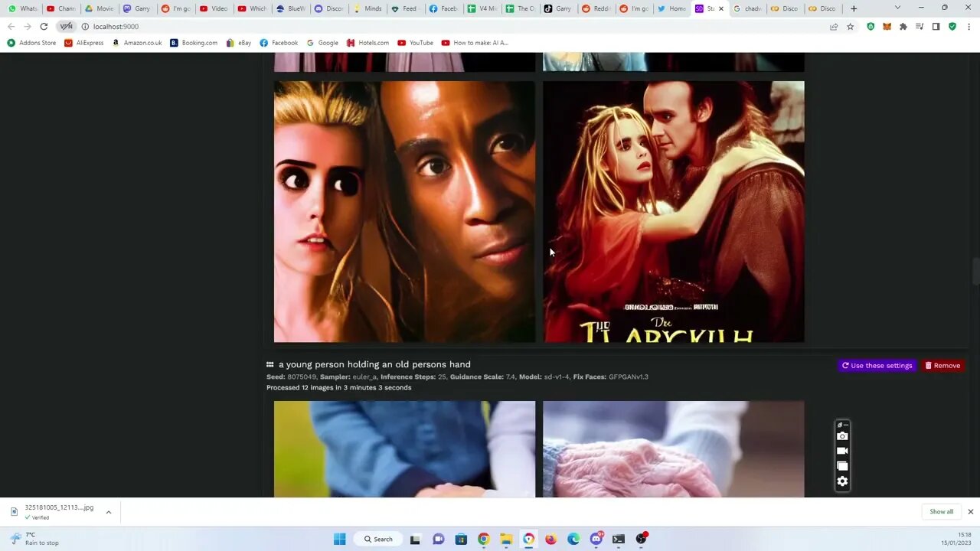This screenshot has height=551, width=980.
Task: Share this page using the share icon
Action: [x=834, y=26]
